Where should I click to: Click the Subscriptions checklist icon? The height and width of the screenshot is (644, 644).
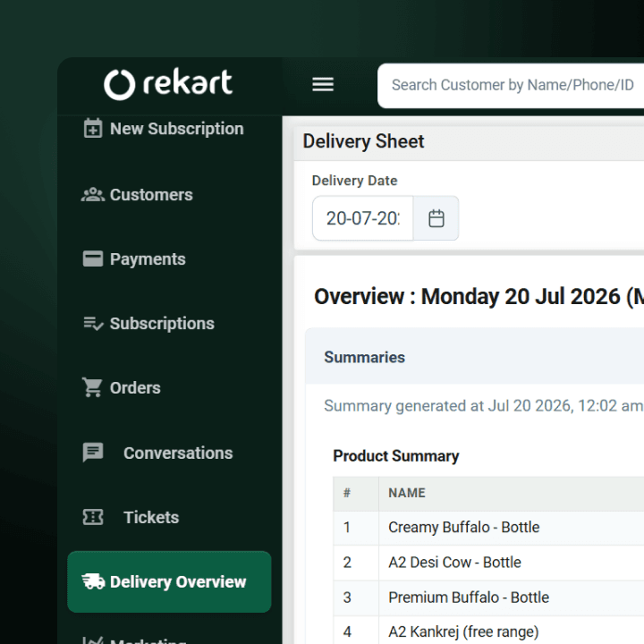[x=93, y=324]
